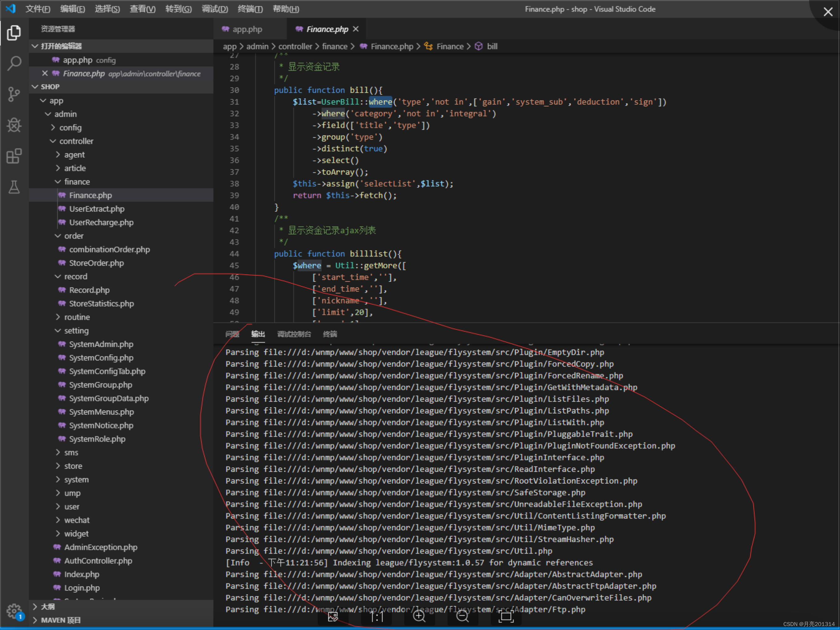Open the Explorer view in activity bar
Image resolution: width=840 pixels, height=630 pixels.
[14, 33]
